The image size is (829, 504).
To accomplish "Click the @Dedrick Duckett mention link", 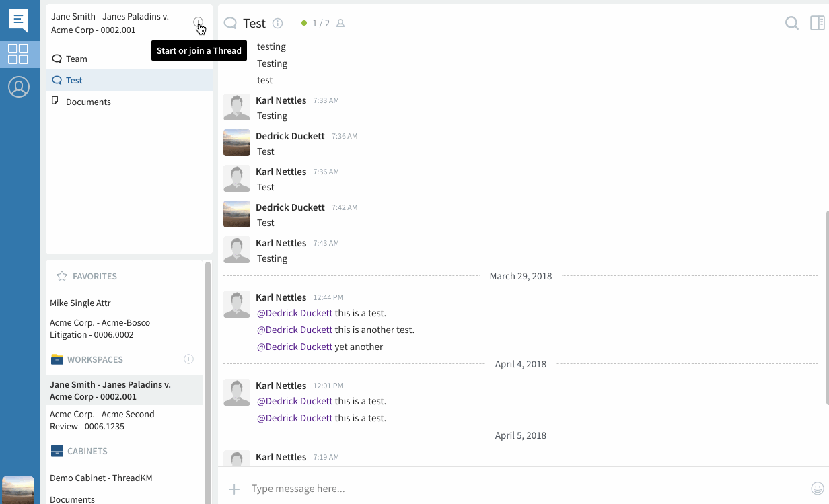I will [294, 312].
